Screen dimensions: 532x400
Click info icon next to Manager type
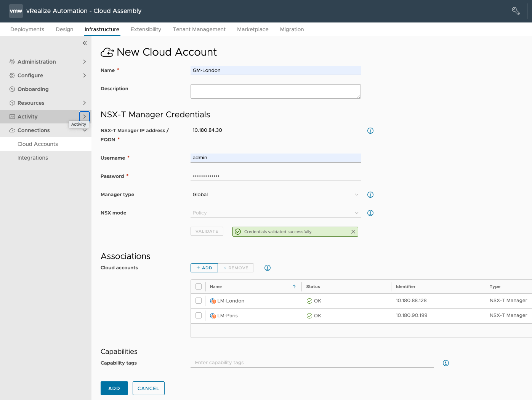370,195
